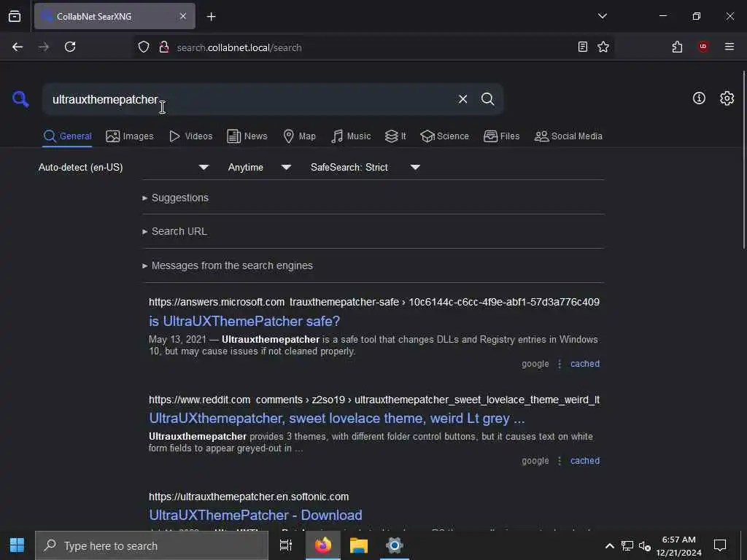Switch to Images search category
The width and height of the screenshot is (747, 560).
tap(130, 136)
